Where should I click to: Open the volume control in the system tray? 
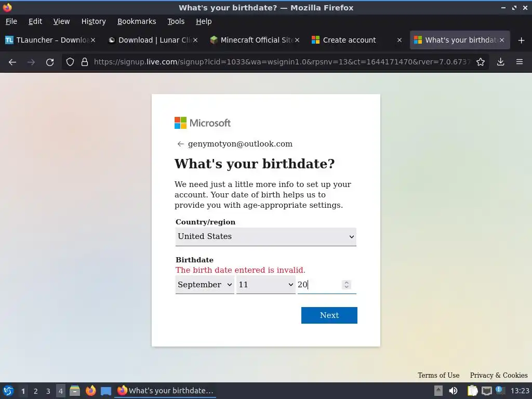453,391
